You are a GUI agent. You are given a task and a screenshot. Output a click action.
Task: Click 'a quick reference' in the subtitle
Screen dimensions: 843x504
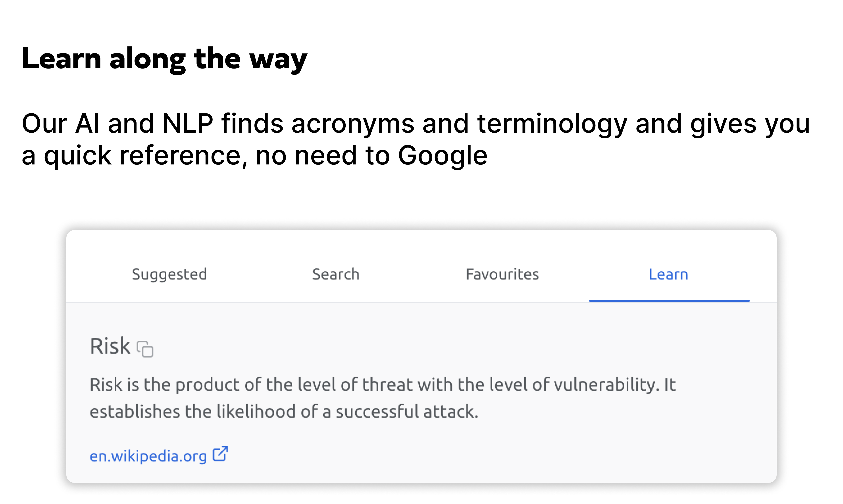coord(135,155)
